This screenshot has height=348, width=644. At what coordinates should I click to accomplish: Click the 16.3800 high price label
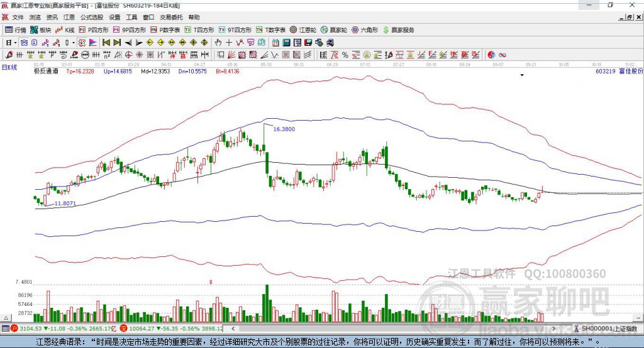pyautogui.click(x=284, y=129)
